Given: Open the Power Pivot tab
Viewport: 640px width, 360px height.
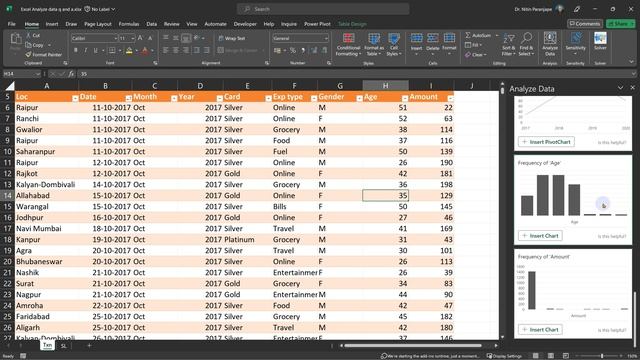Looking at the screenshot, I should pos(317,24).
